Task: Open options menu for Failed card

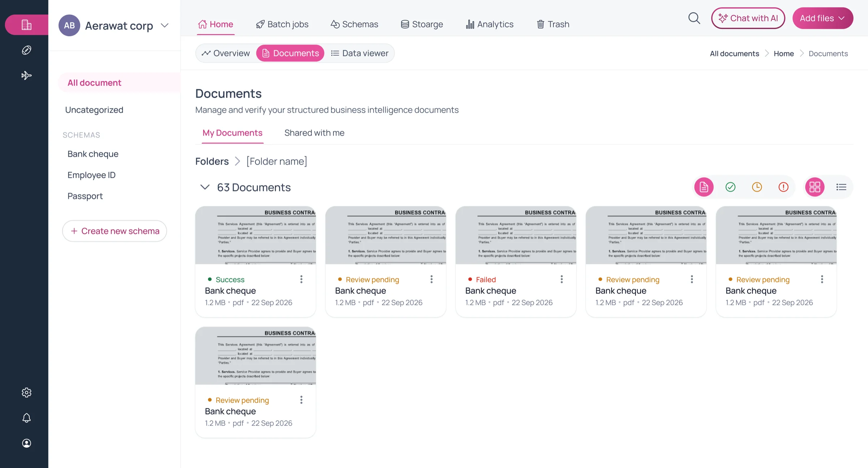Action: coord(562,279)
